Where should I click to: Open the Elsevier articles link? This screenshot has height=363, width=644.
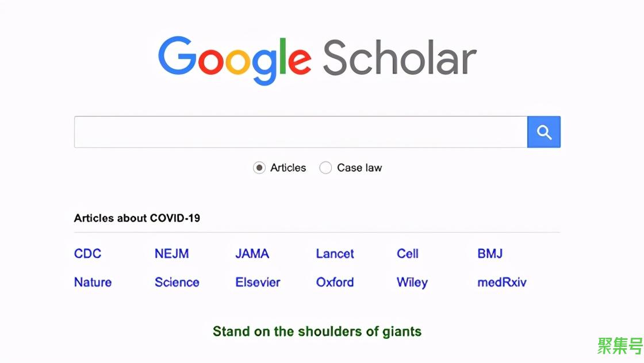coord(258,282)
